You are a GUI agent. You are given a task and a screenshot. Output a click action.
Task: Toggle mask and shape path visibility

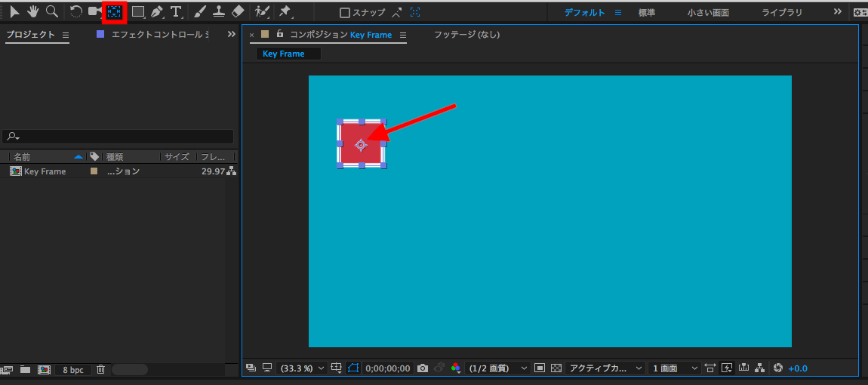coord(353,368)
